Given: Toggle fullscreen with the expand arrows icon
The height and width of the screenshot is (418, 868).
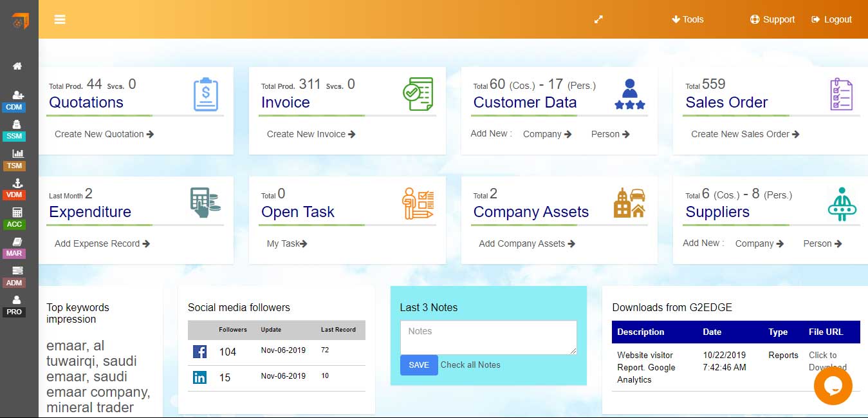Looking at the screenshot, I should pos(598,19).
